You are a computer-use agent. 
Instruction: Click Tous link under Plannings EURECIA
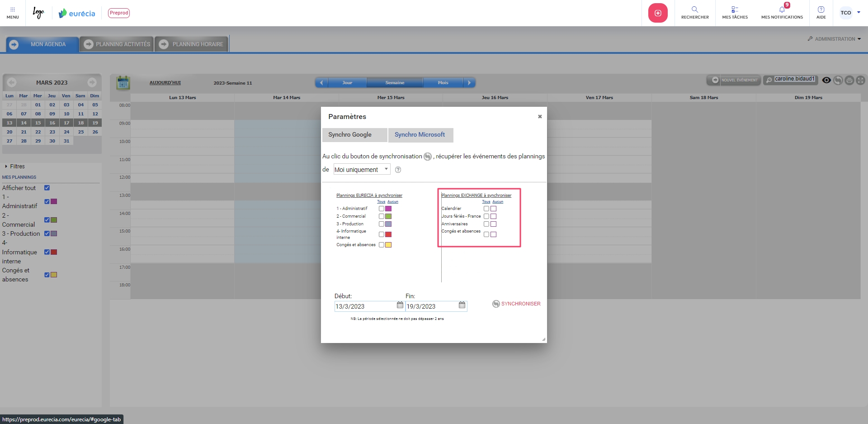click(381, 202)
